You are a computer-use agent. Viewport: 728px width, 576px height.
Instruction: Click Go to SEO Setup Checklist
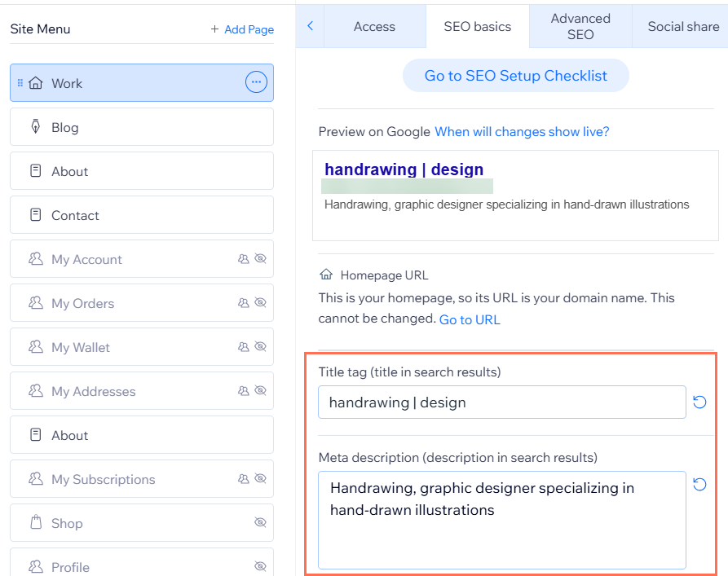tap(515, 75)
